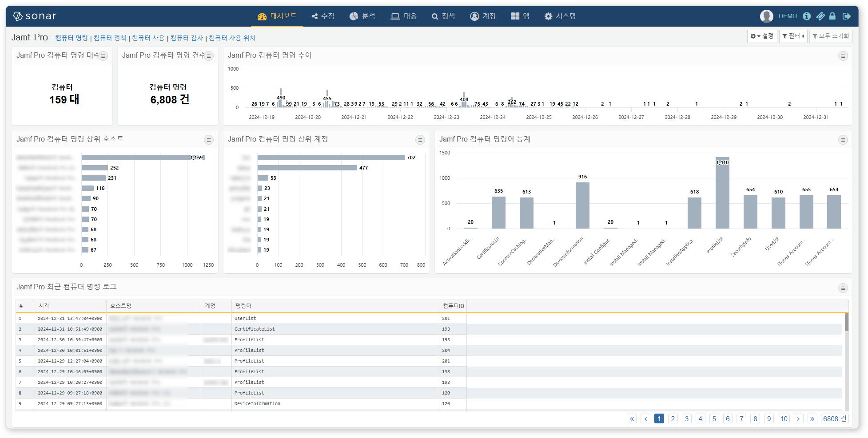Go to next page of log
The height and width of the screenshot is (438, 868).
(x=798, y=418)
